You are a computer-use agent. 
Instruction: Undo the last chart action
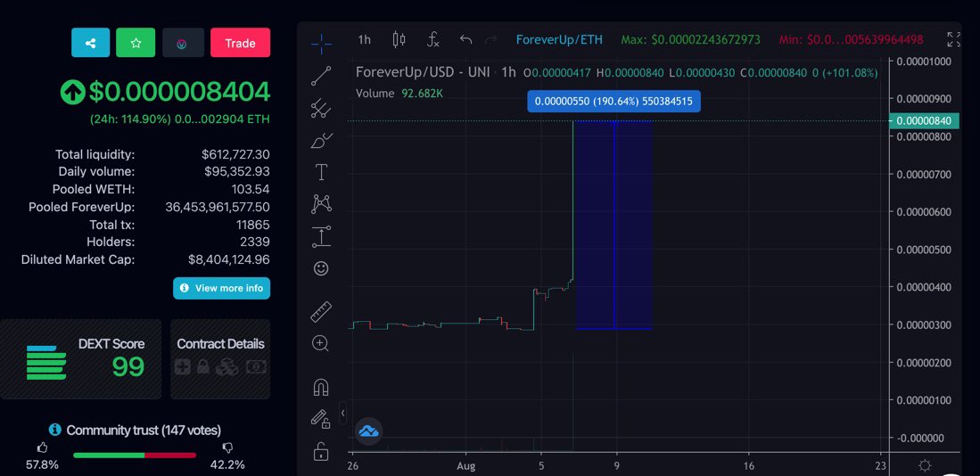[465, 40]
